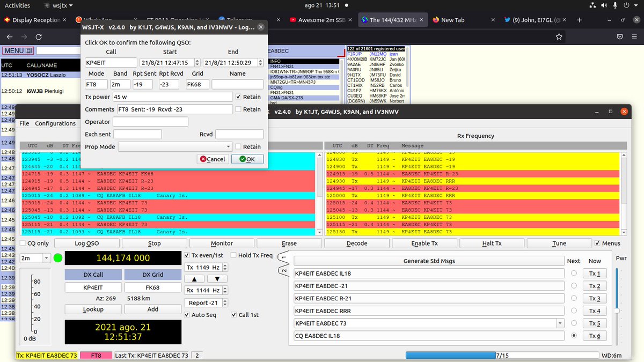
Task: Click the Tx power field in dialog
Action: [172, 97]
